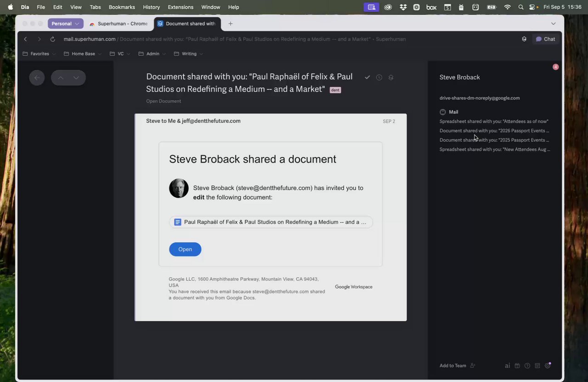Click Add to Team
The image size is (588, 382).
click(x=453, y=365)
